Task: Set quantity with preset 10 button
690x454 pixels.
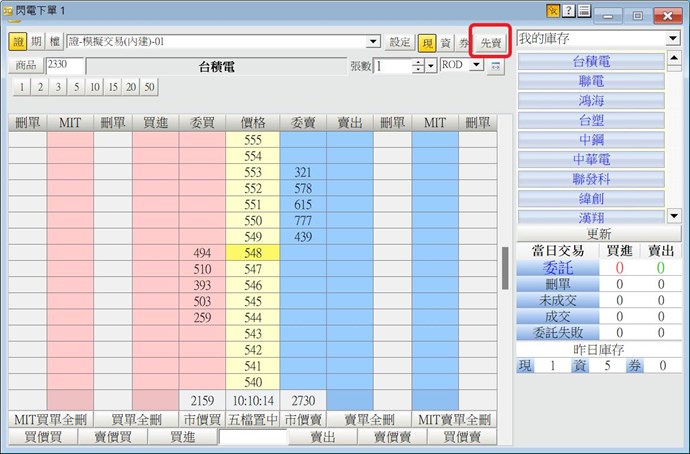Action: click(x=93, y=87)
